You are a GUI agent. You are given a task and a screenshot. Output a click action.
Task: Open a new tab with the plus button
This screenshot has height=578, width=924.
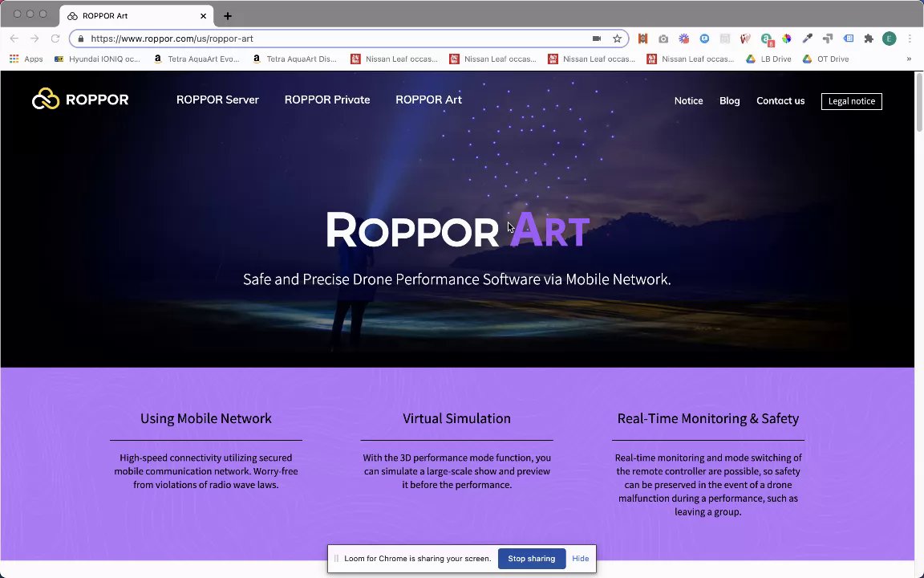[x=228, y=16]
